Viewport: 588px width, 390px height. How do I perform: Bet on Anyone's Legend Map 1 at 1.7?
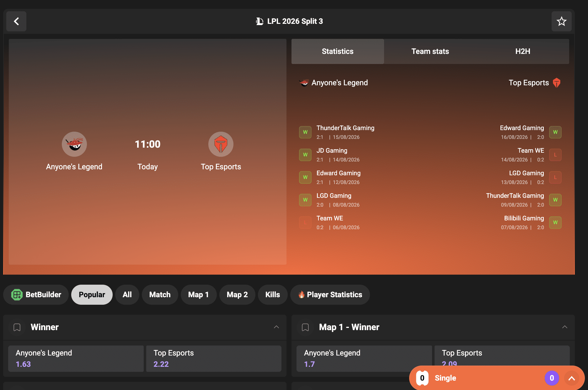click(x=364, y=359)
